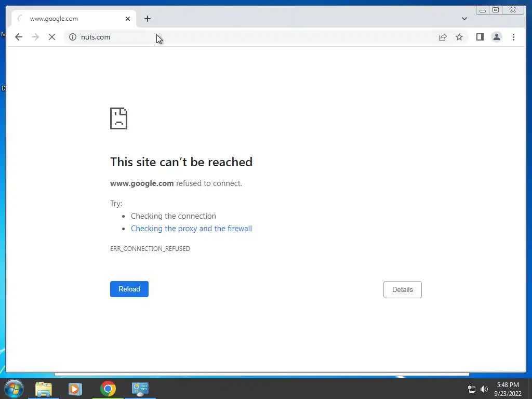Click the taskbar clock showing 5:48 PM
The height and width of the screenshot is (399, 532).
pos(508,389)
